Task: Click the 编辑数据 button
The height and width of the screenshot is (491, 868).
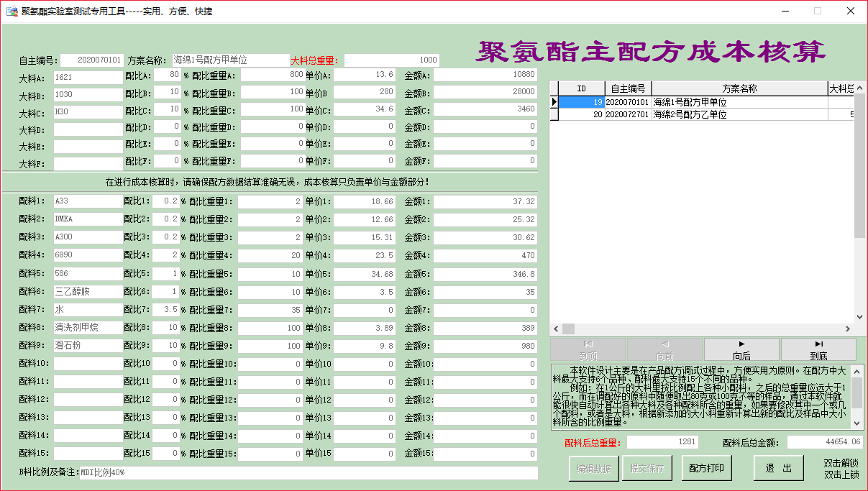Action: point(593,469)
